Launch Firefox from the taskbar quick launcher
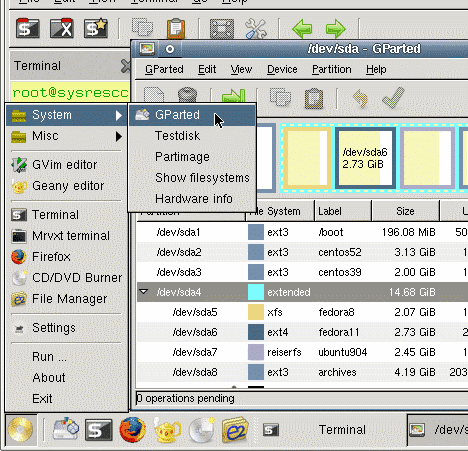 [x=133, y=430]
